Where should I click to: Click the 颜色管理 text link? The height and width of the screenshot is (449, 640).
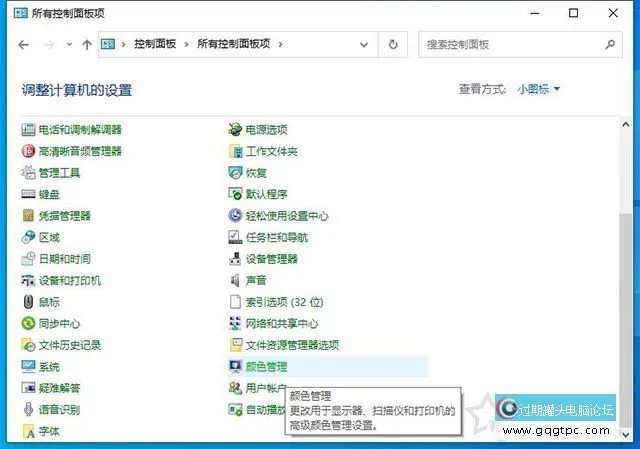[267, 367]
